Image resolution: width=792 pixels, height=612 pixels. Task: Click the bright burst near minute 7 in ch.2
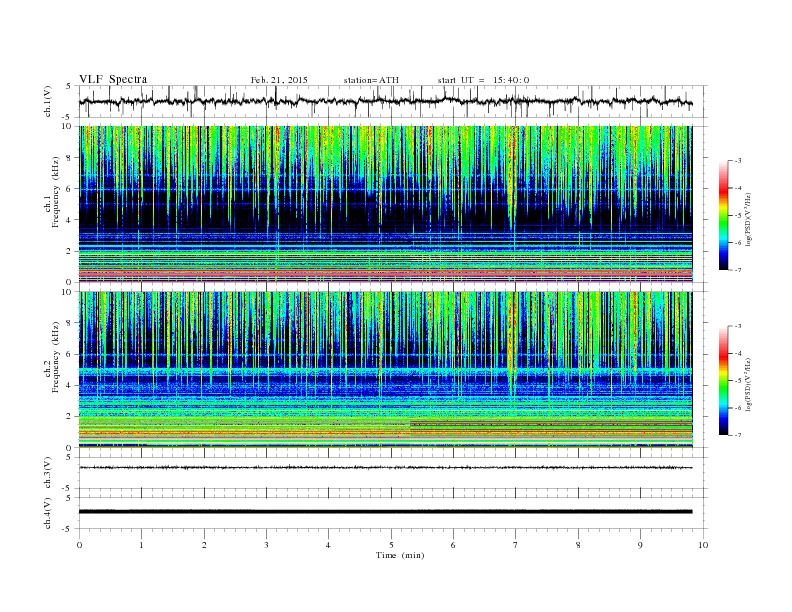(513, 343)
